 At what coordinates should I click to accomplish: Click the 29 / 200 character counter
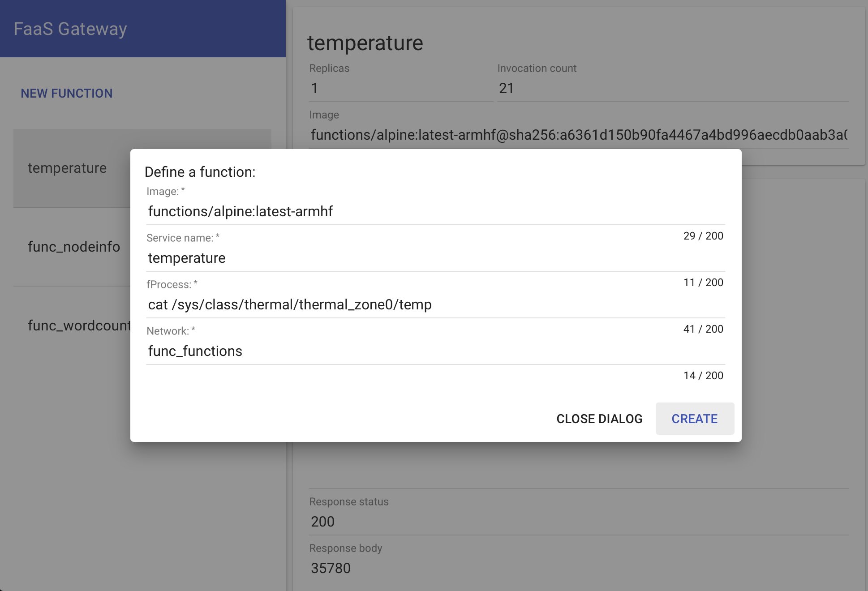point(703,236)
